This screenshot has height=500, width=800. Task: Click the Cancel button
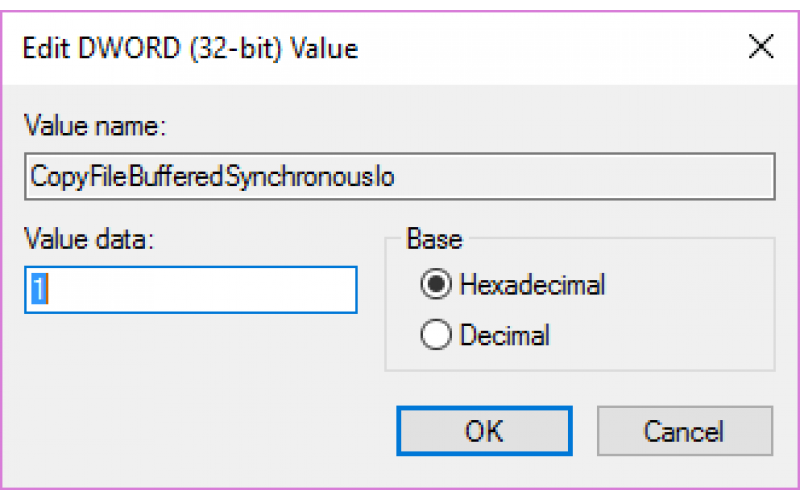(685, 431)
